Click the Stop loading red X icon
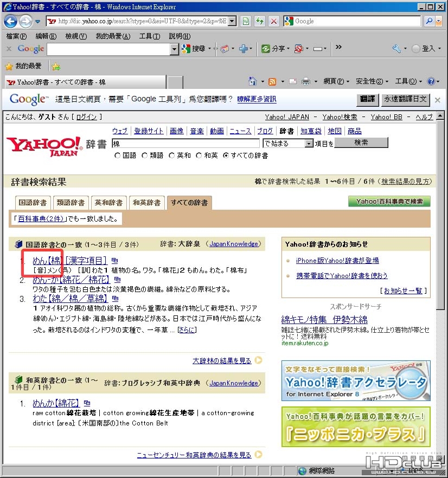Viewport: 448px width, 478px height. click(274, 21)
